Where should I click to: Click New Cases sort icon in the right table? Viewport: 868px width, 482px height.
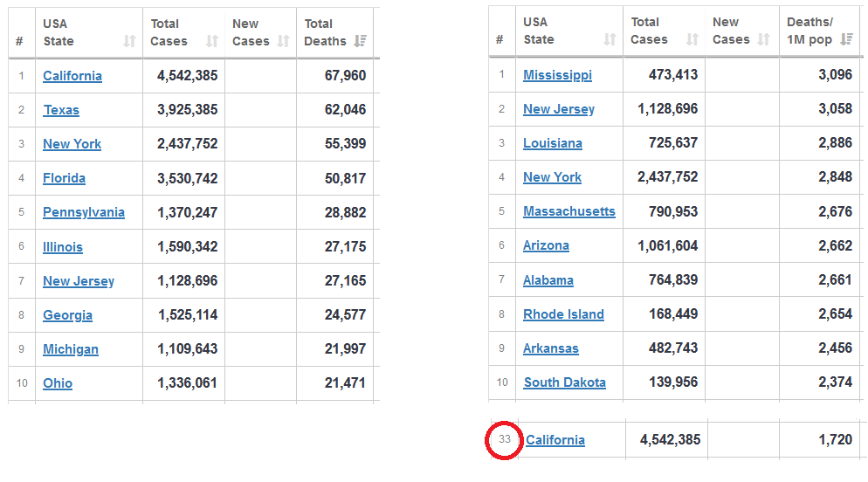[x=763, y=39]
